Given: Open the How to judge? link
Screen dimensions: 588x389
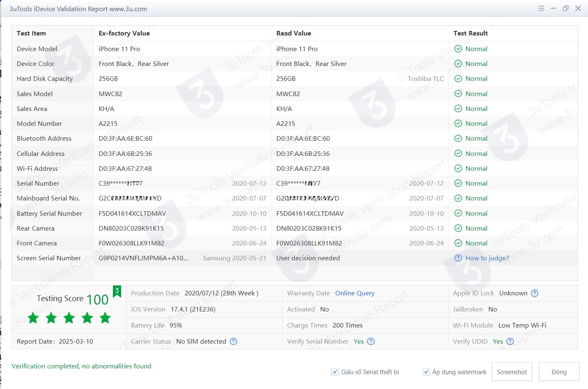Looking at the screenshot, I should (x=487, y=258).
